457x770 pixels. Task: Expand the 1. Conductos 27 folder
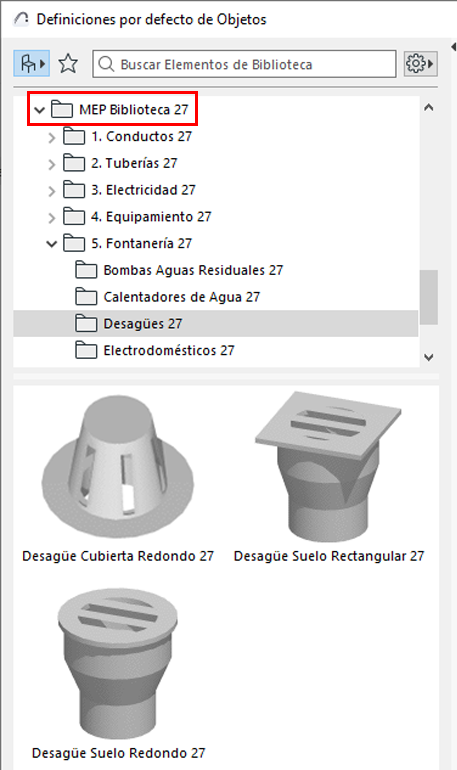[52, 138]
